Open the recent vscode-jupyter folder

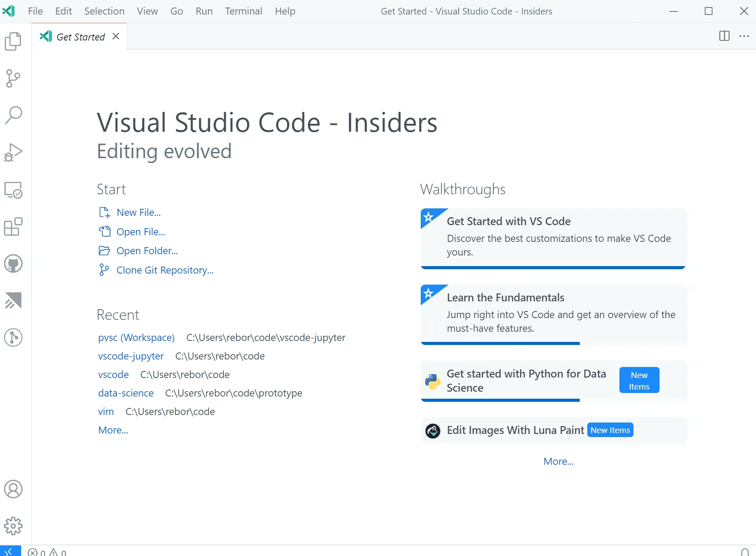pos(131,356)
